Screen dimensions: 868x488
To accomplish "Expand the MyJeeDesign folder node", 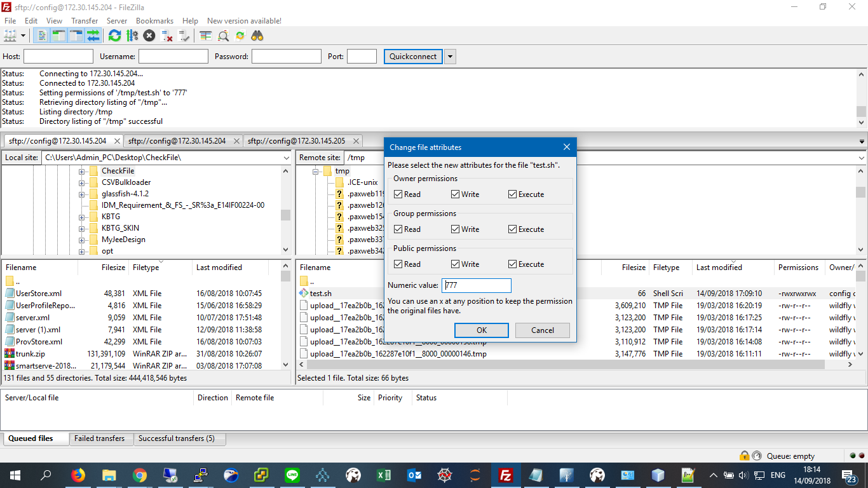I will click(81, 240).
